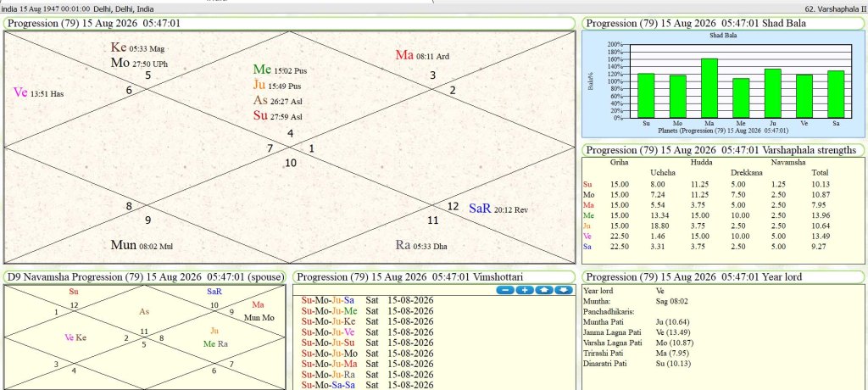This screenshot has width=868, height=390.
Task: Click the plus button in Vimshottari panel
Action: [x=525, y=290]
